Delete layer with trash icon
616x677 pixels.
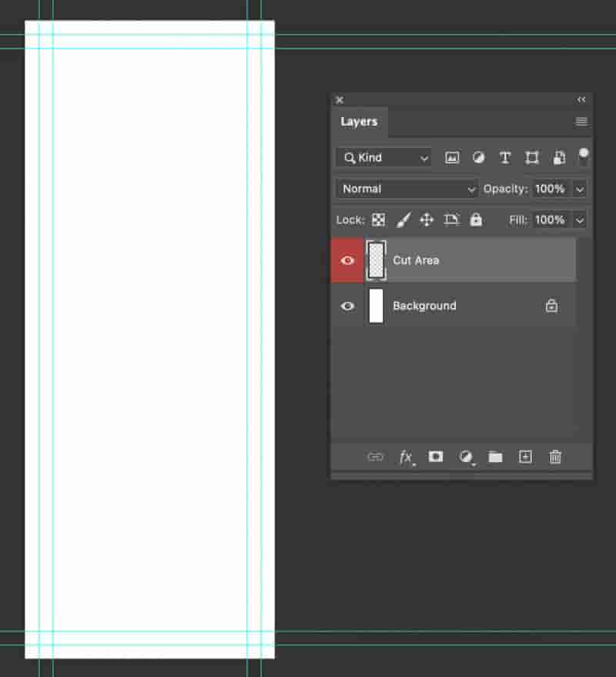pyautogui.click(x=555, y=457)
